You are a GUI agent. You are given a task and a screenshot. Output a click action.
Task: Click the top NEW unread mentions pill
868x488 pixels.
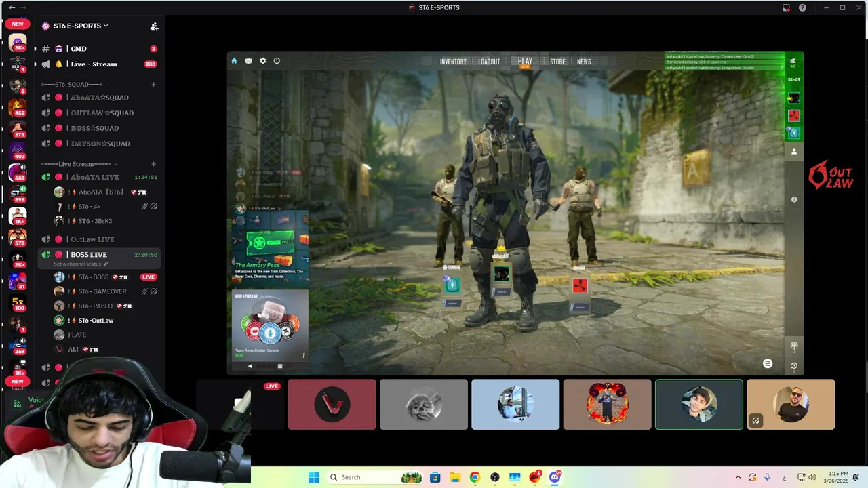point(18,24)
